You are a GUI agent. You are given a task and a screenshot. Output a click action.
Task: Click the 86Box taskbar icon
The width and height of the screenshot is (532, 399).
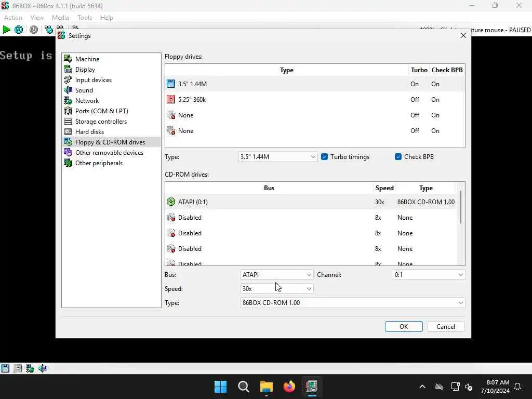point(312,387)
